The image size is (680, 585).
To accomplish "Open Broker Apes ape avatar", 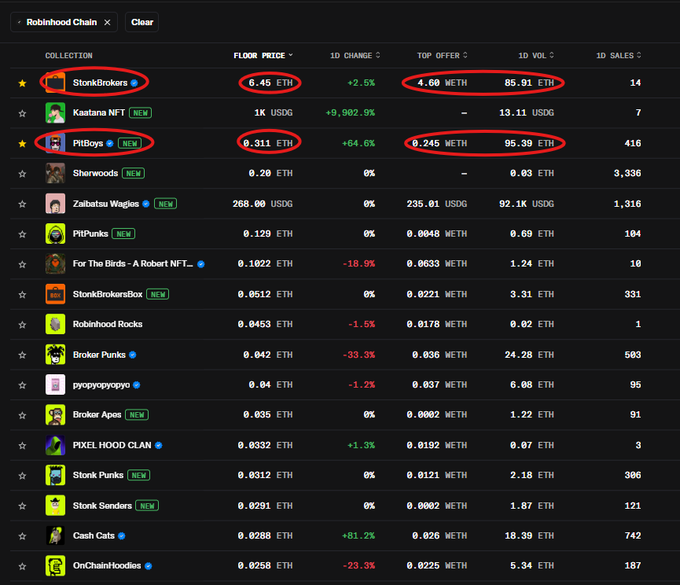I will click(x=56, y=415).
